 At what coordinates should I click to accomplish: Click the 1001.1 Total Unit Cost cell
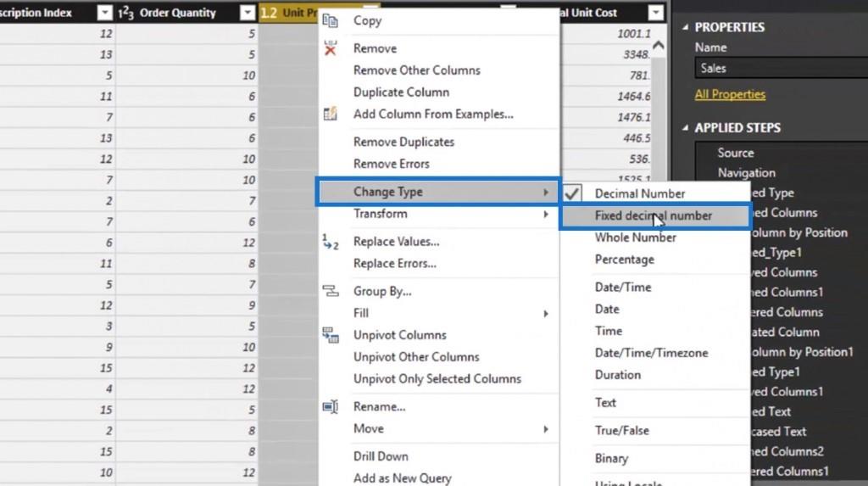[634, 34]
